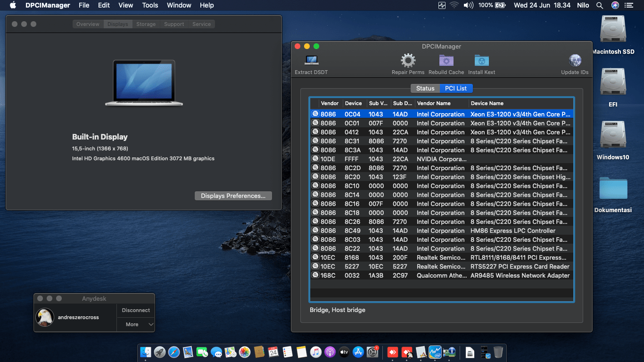Click the Update IDs globe icon
This screenshot has width=644, height=362.
click(x=575, y=60)
